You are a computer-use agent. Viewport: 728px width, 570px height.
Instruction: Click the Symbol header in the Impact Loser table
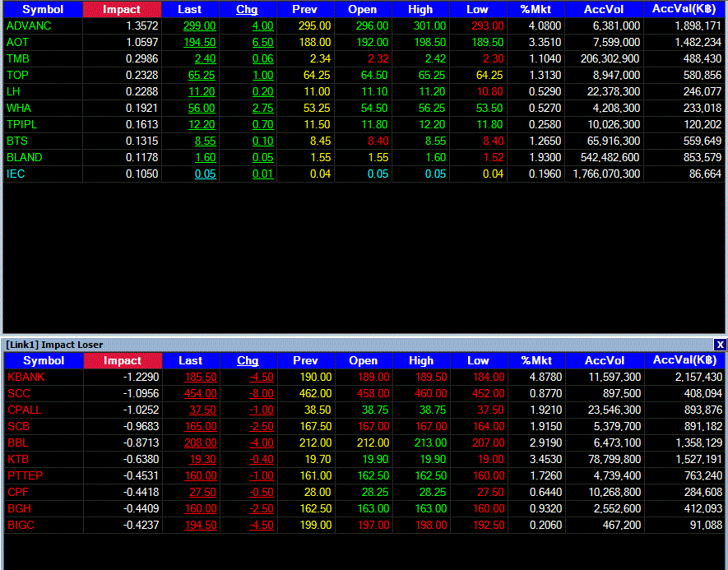click(44, 360)
